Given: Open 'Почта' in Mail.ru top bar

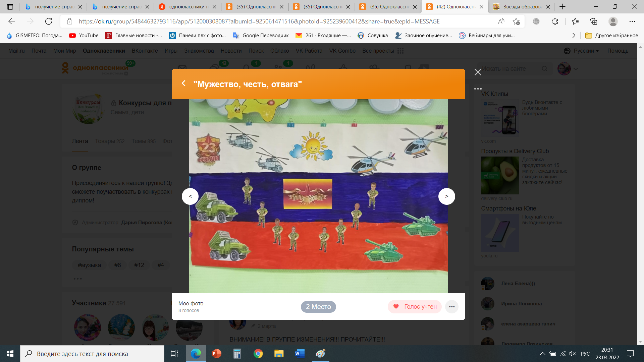Looking at the screenshot, I should click(x=39, y=51).
